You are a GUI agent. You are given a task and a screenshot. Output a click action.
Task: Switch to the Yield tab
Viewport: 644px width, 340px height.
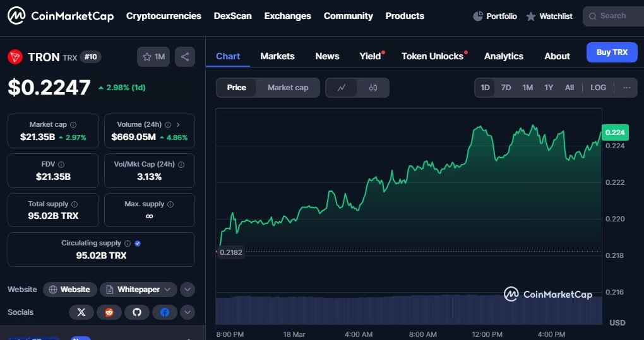pyautogui.click(x=370, y=56)
